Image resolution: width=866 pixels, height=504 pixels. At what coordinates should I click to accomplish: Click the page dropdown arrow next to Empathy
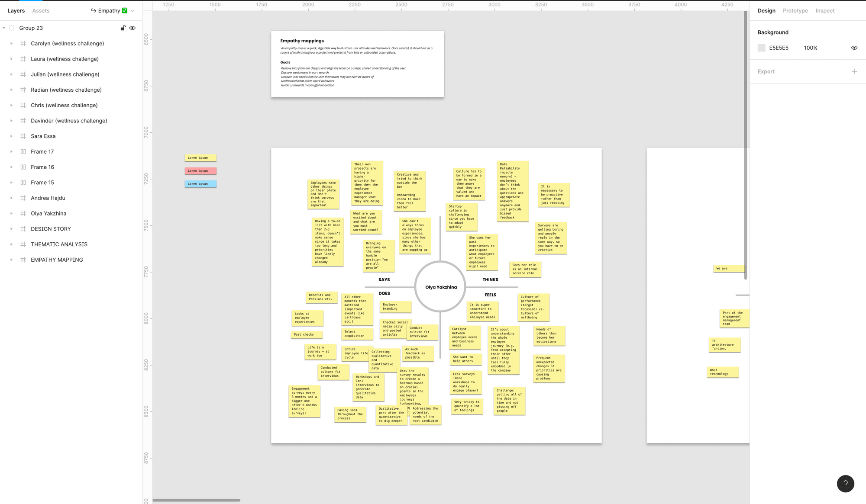point(135,10)
